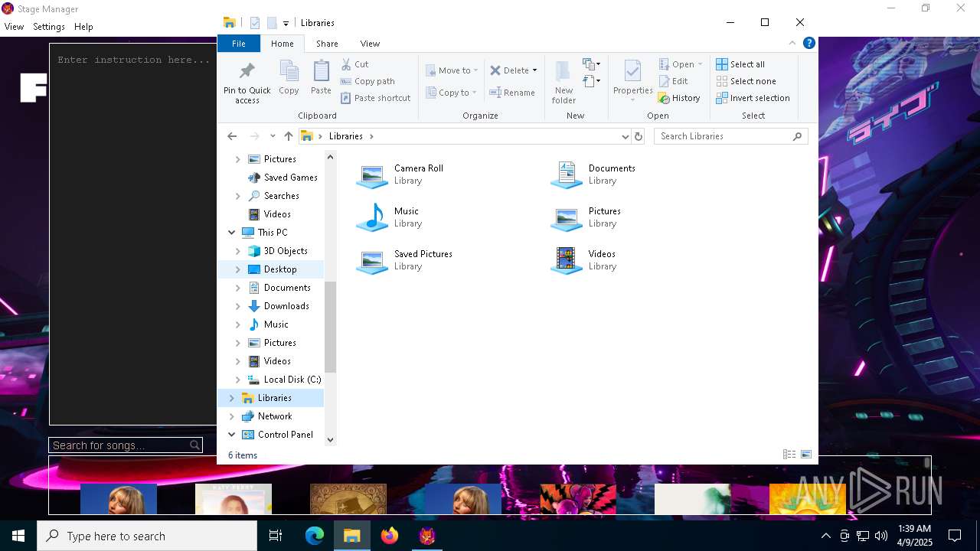Collapse the This PC tree node
980x551 pixels.
click(232, 233)
